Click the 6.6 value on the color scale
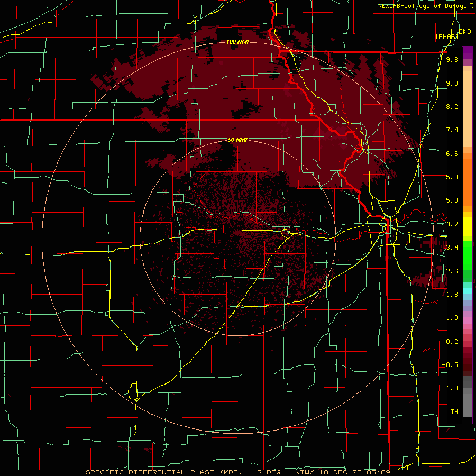 [x=452, y=153]
